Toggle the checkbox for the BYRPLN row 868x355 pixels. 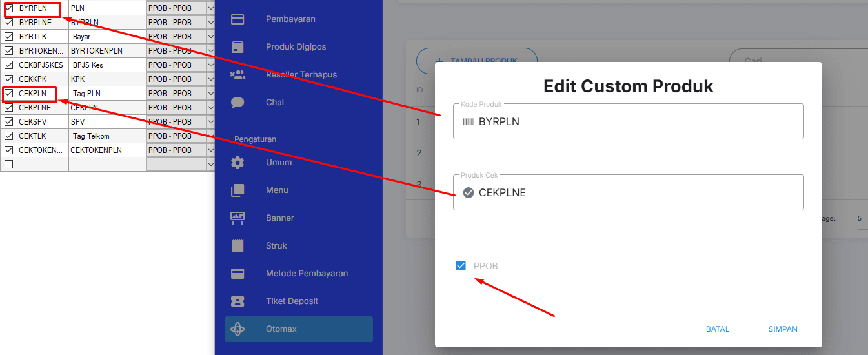tap(9, 8)
